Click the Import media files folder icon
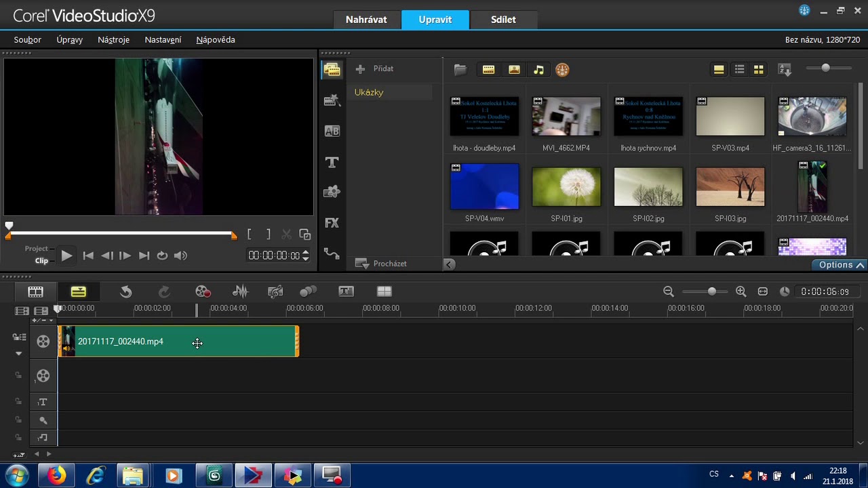 [460, 69]
